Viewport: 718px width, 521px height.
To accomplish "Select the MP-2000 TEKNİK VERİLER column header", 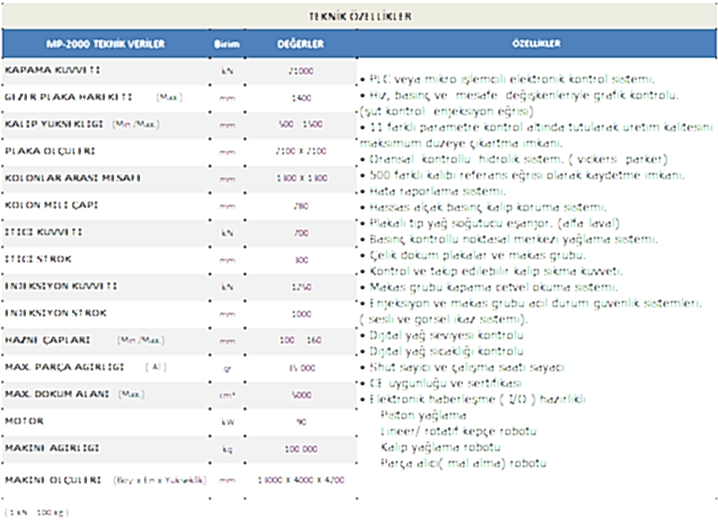I will coord(106,45).
